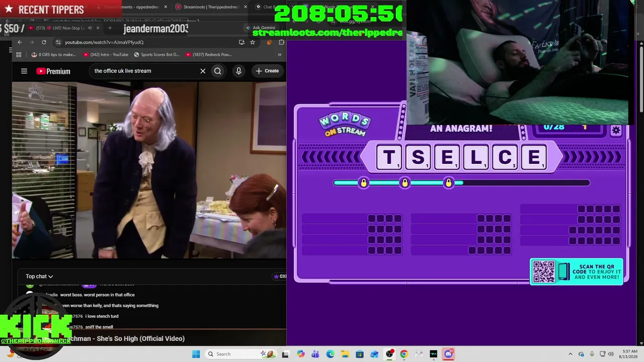Click the letter tile C

[505, 157]
